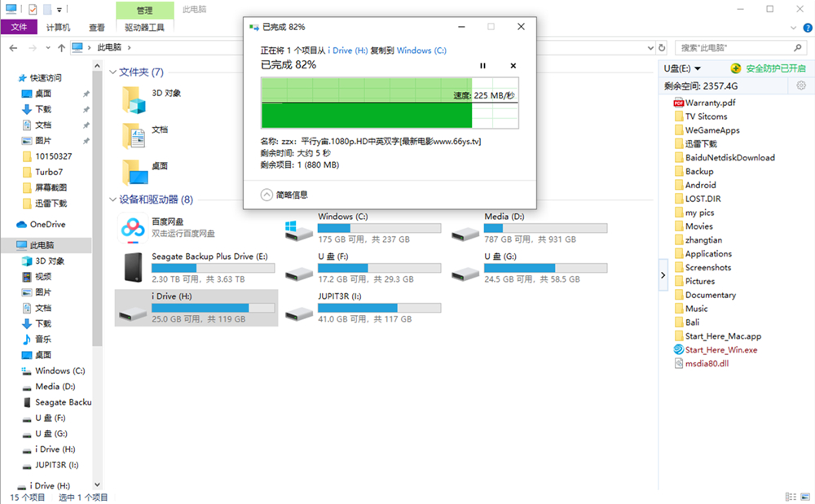Expand the ribbon with the chevron
This screenshot has height=504, width=815.
click(793, 28)
